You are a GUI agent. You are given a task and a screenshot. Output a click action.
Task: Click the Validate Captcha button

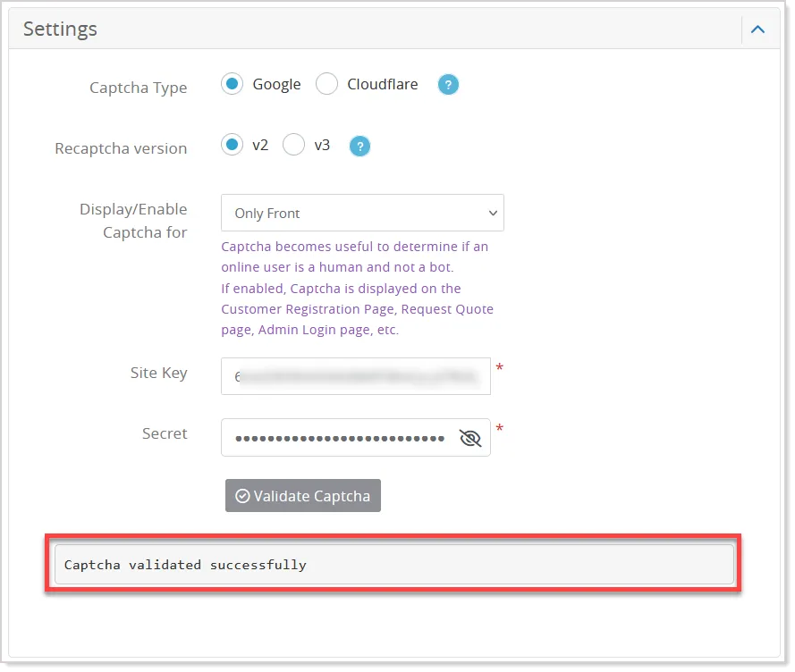tap(303, 496)
